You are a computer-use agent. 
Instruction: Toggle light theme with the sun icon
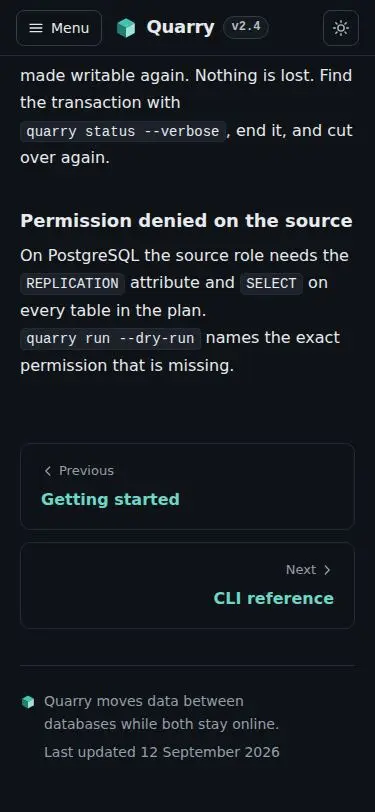point(341,28)
